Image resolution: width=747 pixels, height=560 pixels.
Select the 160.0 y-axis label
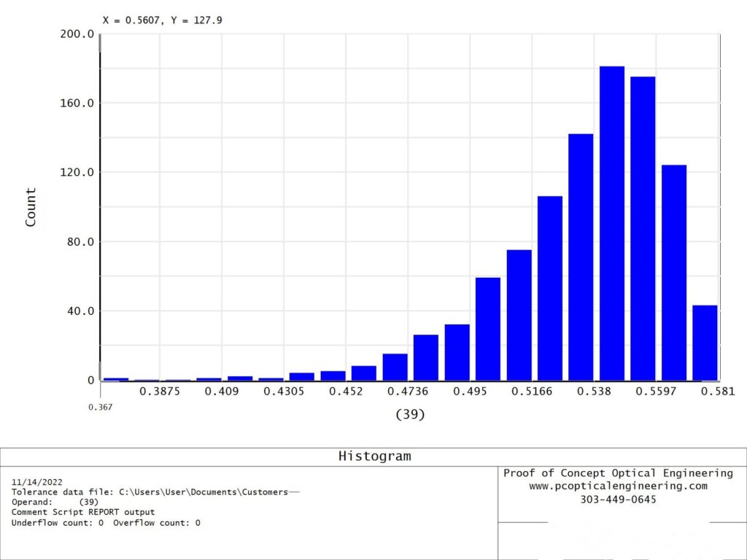(x=77, y=104)
